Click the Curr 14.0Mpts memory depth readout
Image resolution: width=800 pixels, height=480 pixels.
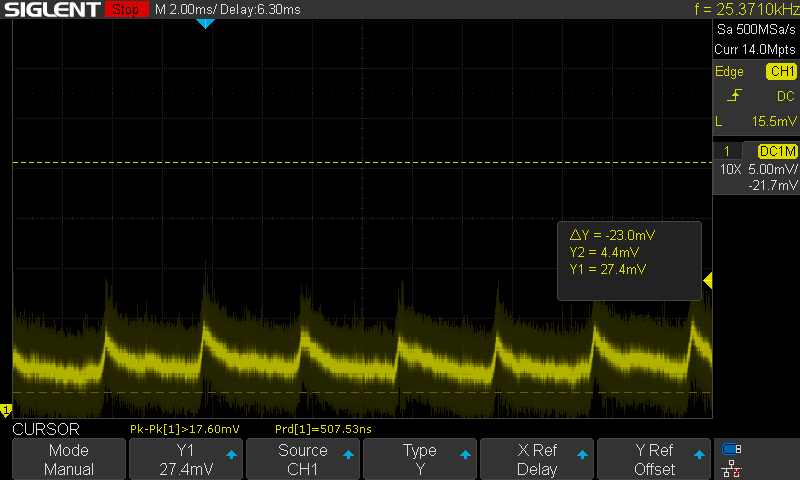click(755, 49)
